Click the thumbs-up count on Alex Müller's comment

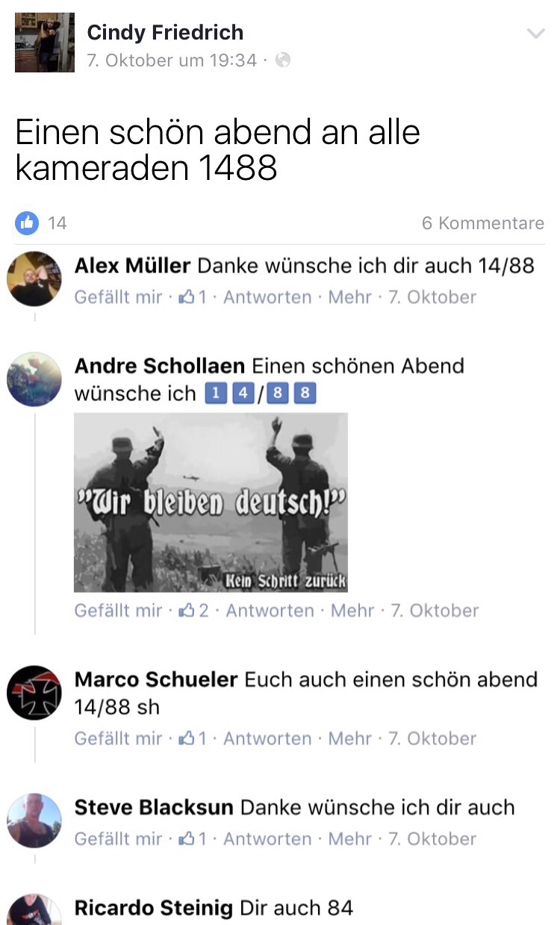click(192, 297)
